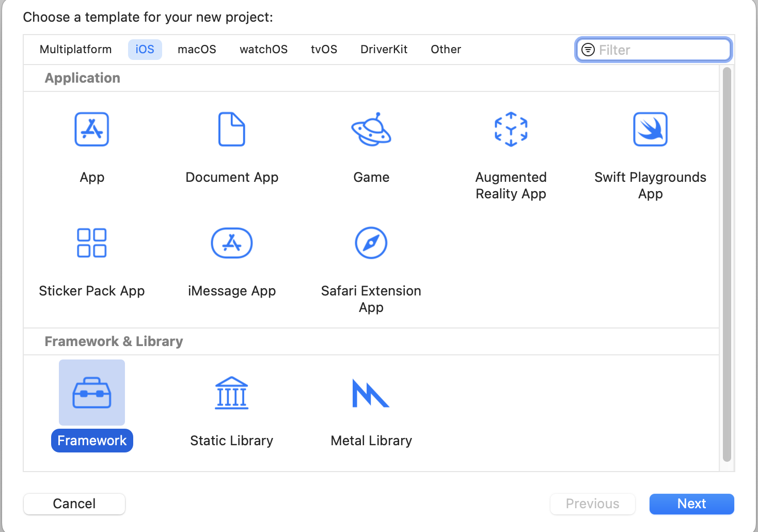Choose the Document App template icon

232,129
